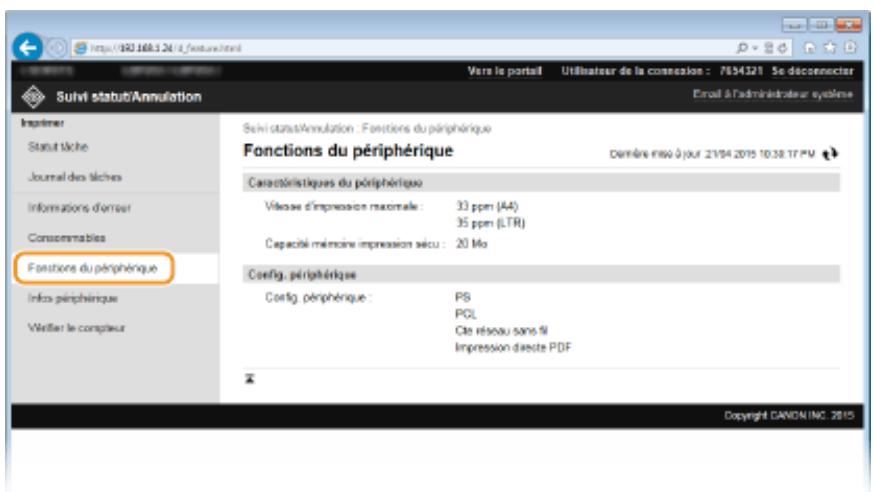
Task: Click the browser forward arrow button
Action: coord(56,48)
